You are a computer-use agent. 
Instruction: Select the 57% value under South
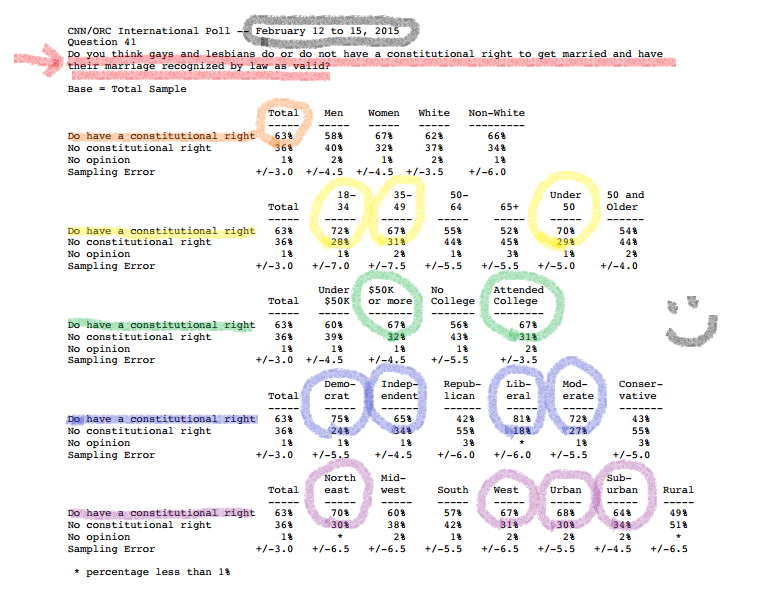point(453,513)
